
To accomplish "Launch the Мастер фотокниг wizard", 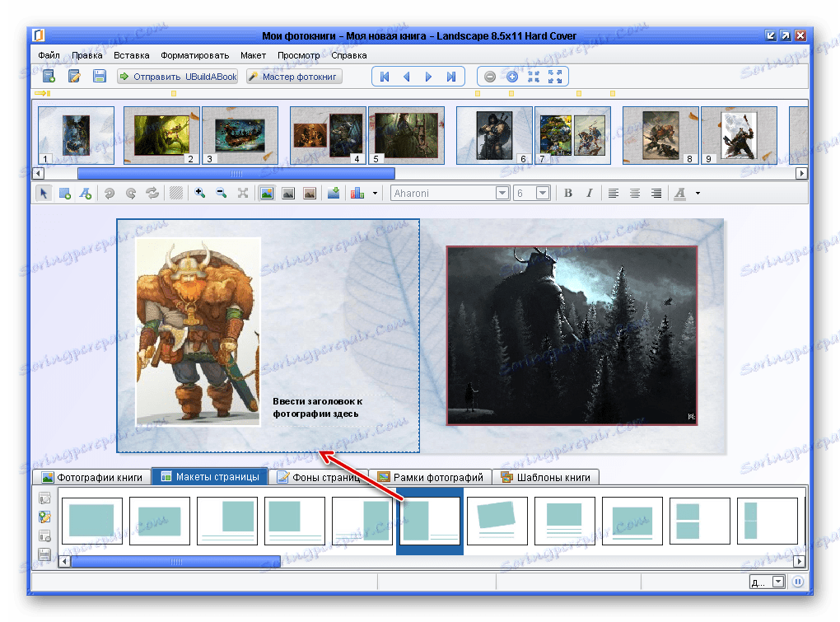I will click(293, 77).
